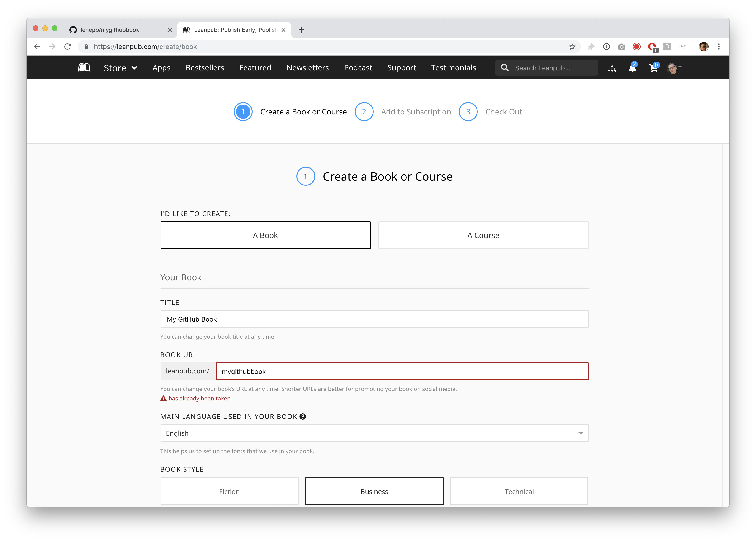The width and height of the screenshot is (756, 542).
Task: Switch to Leanpub Publish Early tab
Action: pyautogui.click(x=234, y=30)
